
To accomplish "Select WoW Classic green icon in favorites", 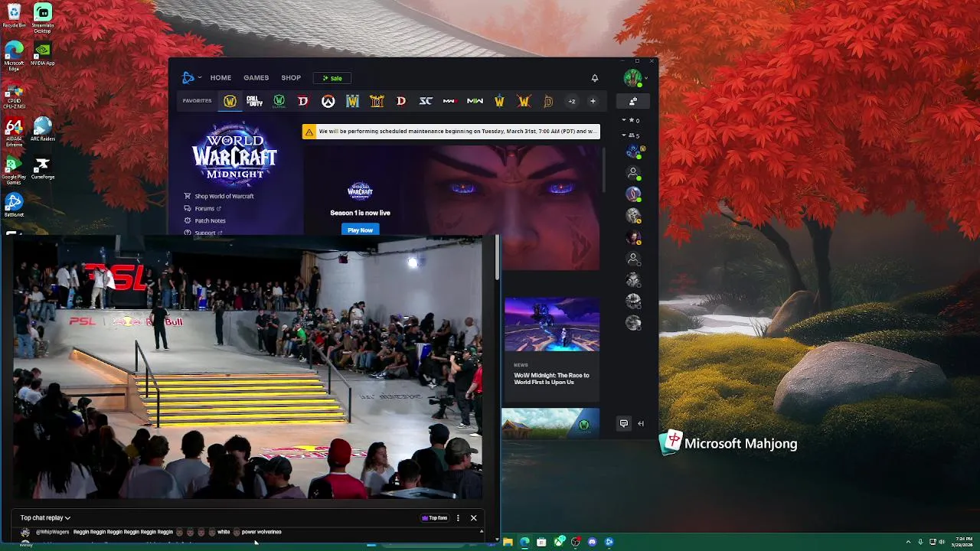I will [279, 101].
